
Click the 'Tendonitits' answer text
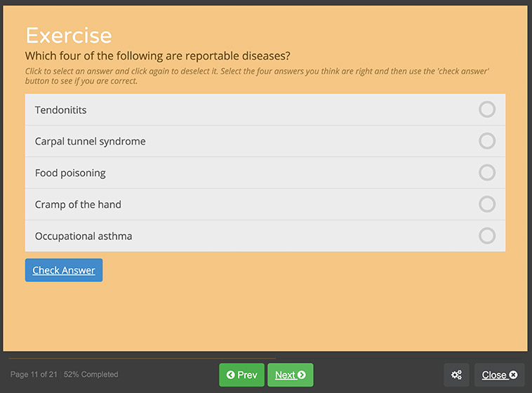61,110
